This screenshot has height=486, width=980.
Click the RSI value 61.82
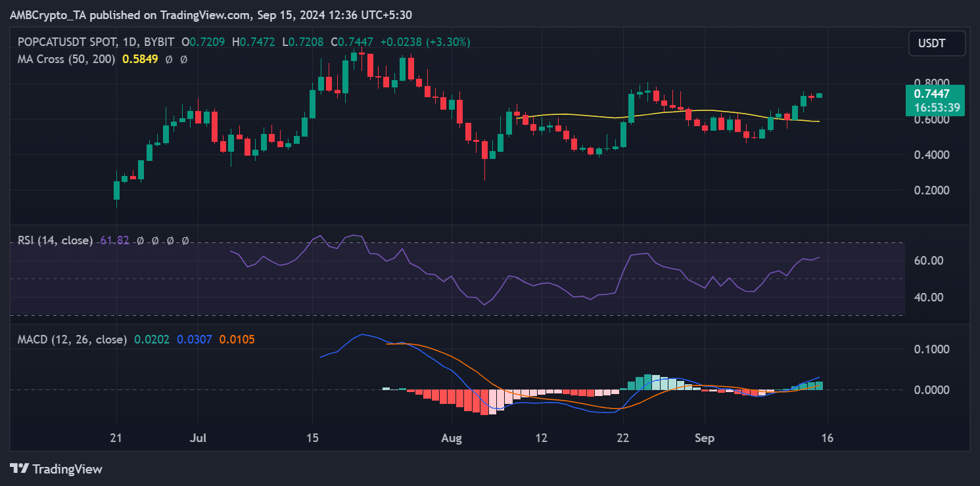(x=113, y=240)
